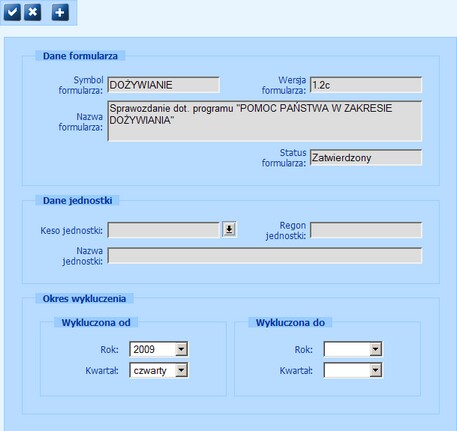Click the Status formularza field Zatwierdzony
Screen dimensions: 457x431
click(x=366, y=157)
